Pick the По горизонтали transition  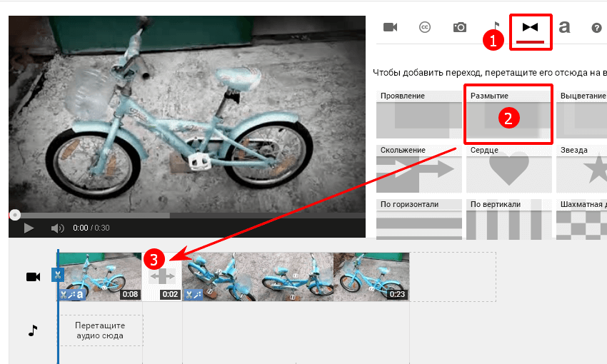(x=419, y=219)
